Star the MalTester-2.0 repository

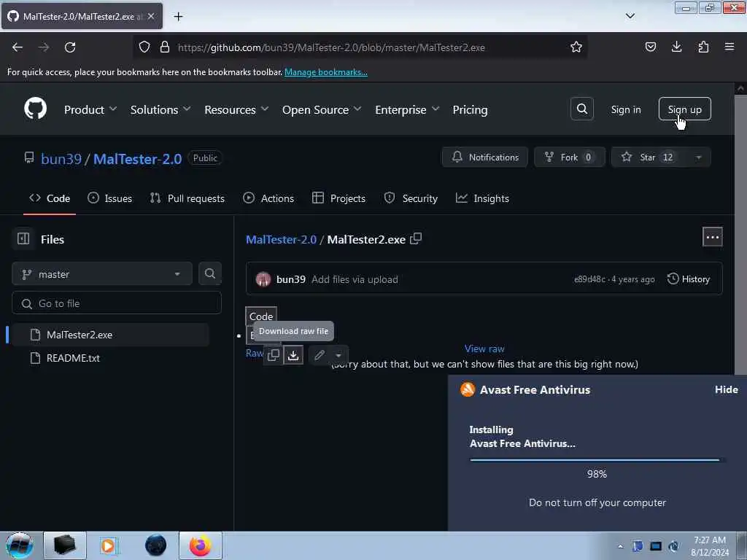click(649, 157)
